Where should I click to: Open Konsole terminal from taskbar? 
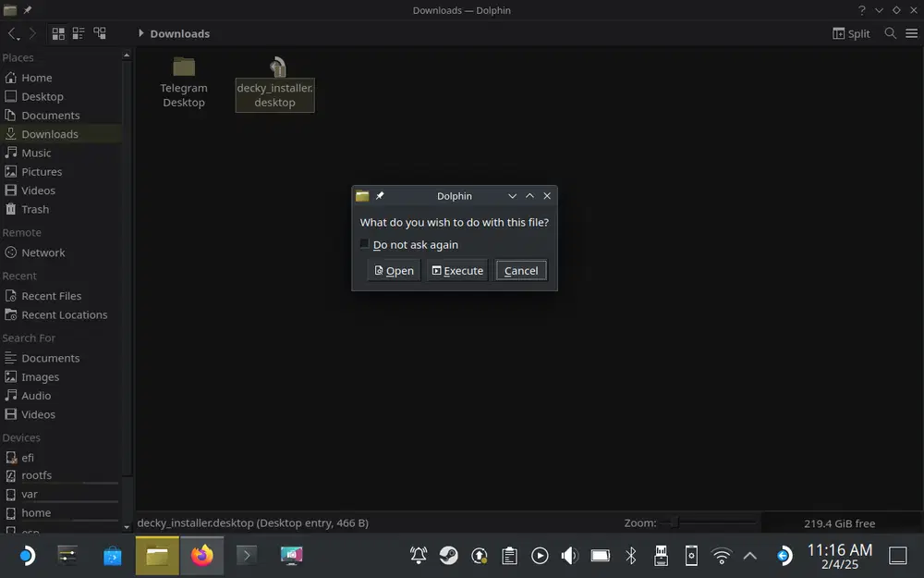[247, 556]
